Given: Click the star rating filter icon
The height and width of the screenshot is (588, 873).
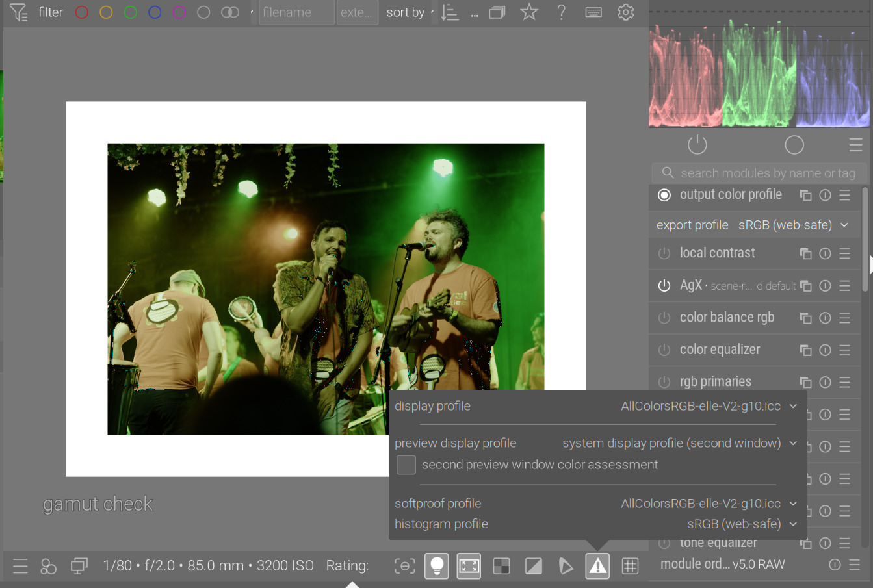Looking at the screenshot, I should tap(529, 12).
